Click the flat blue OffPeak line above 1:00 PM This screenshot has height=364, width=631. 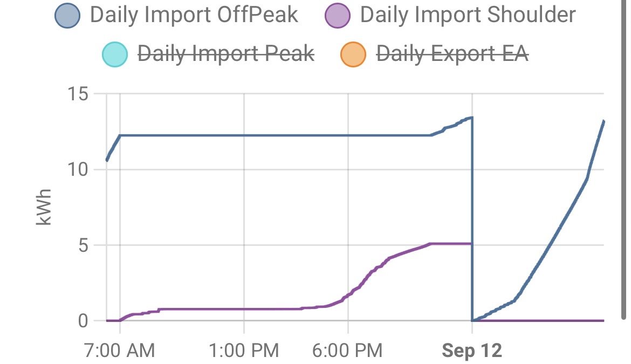point(244,135)
